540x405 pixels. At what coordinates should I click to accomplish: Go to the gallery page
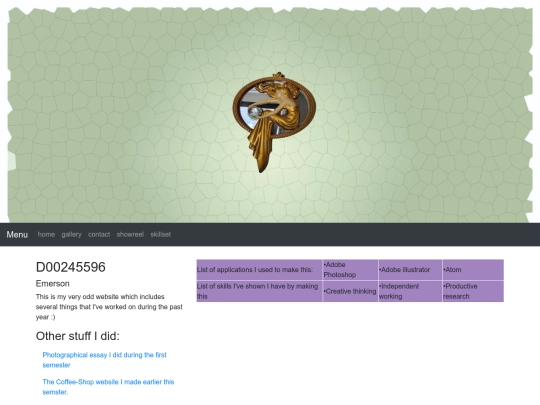click(71, 235)
